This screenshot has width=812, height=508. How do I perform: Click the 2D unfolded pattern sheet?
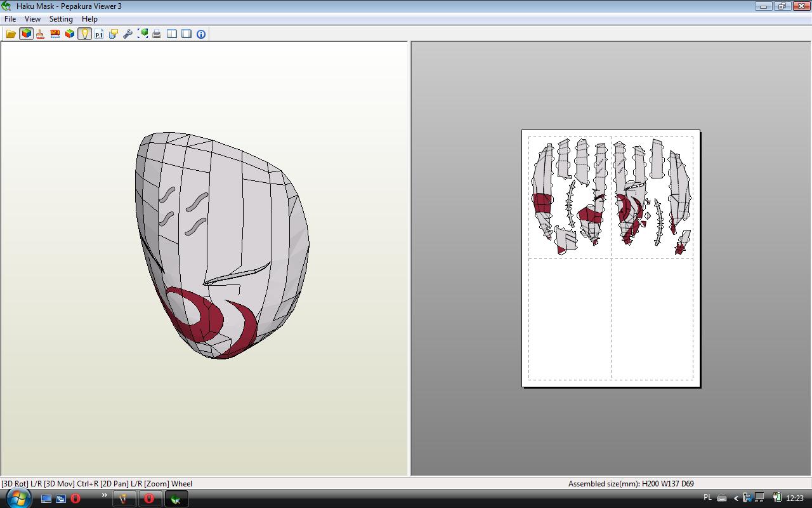click(x=611, y=258)
